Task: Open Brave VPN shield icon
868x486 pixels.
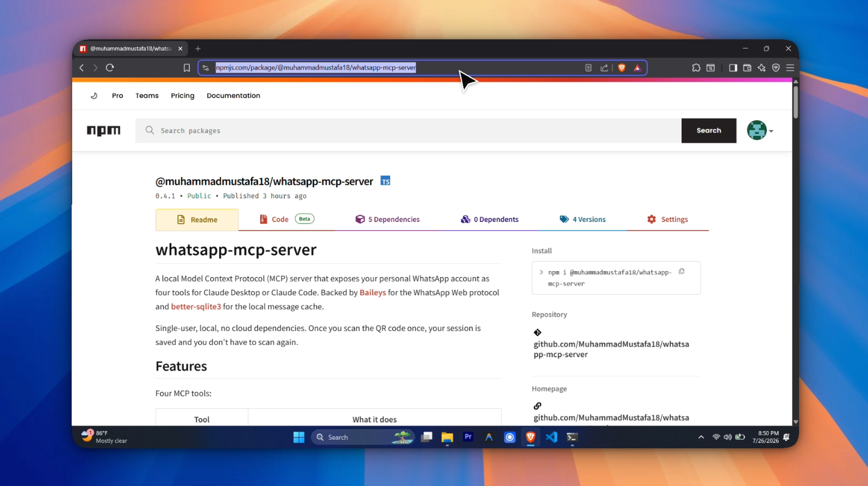Action: pyautogui.click(x=776, y=68)
